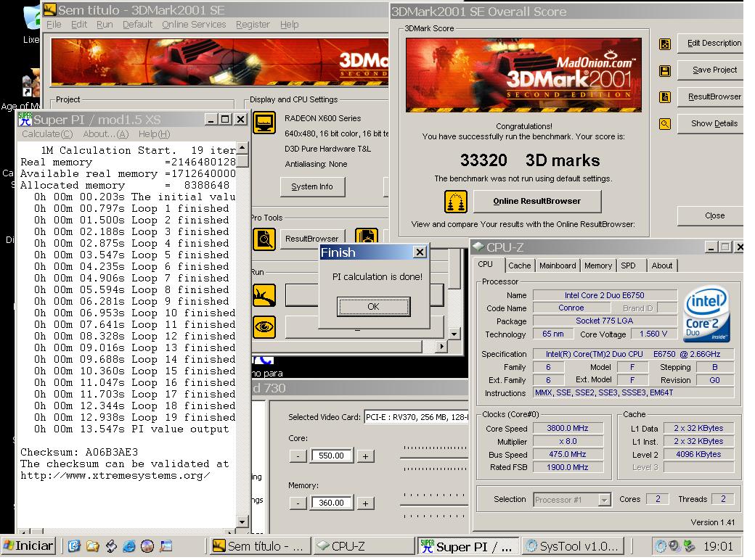Click the Core clock 550.00 input field
Screen dimensions: 755x560
pyautogui.click(x=332, y=456)
